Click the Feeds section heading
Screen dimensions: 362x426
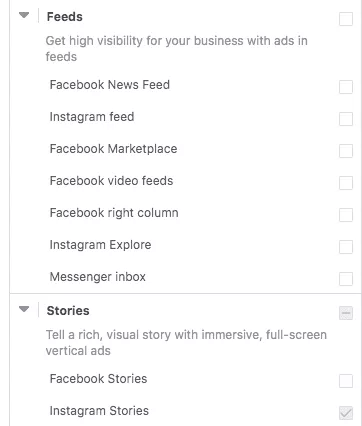point(65,17)
